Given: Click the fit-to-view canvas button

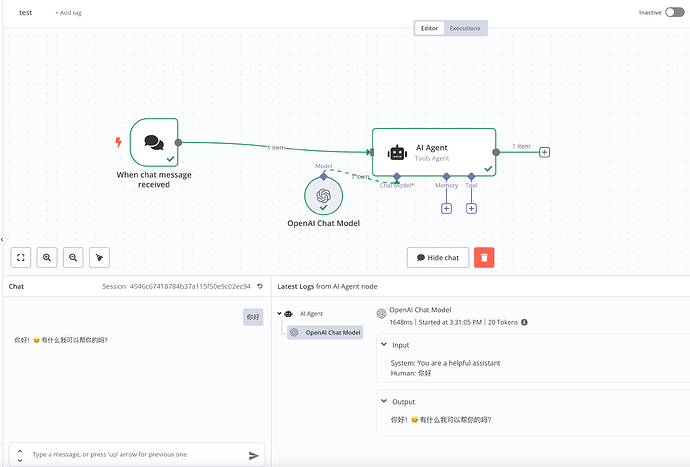Looking at the screenshot, I should [21, 257].
